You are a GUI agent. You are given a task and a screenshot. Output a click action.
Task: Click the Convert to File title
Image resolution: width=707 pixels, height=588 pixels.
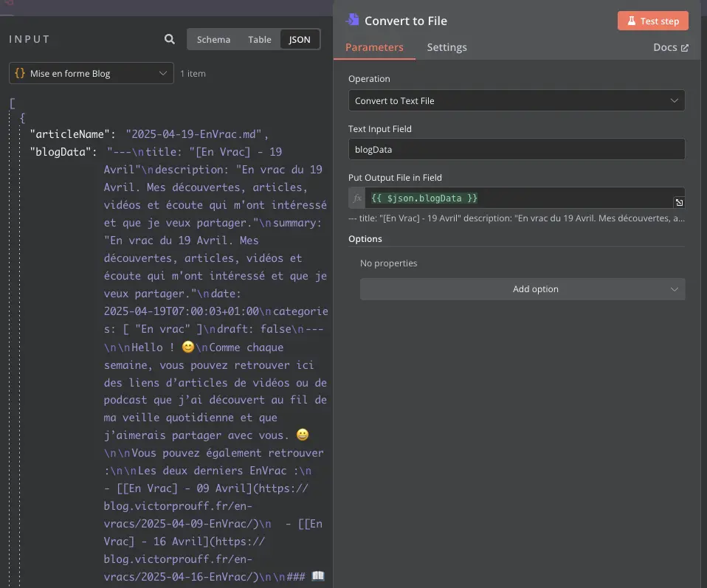(406, 21)
